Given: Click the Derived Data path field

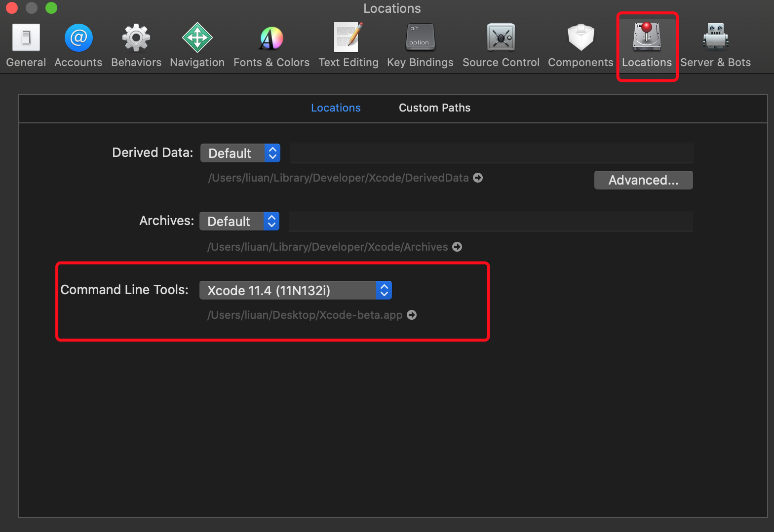Looking at the screenshot, I should coord(491,153).
